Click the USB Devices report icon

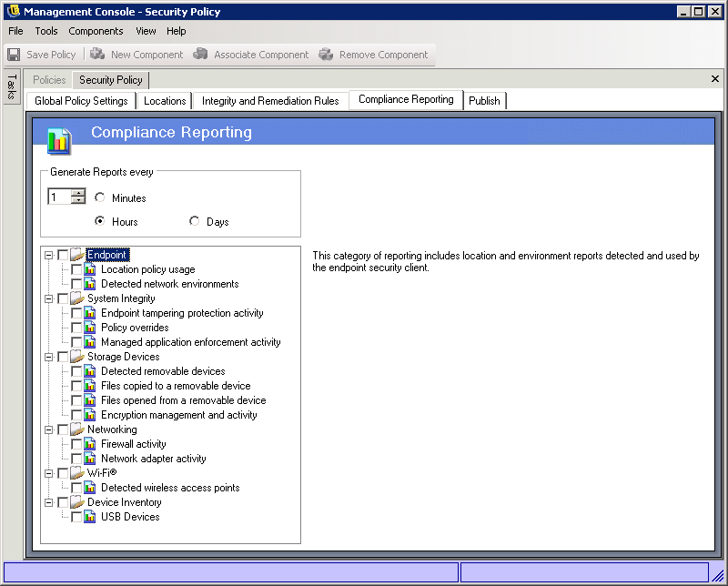(x=90, y=517)
